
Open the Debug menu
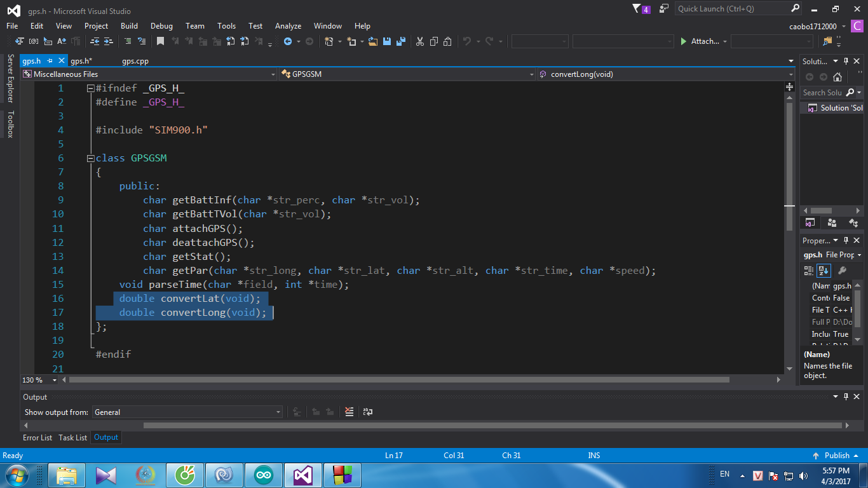click(161, 26)
